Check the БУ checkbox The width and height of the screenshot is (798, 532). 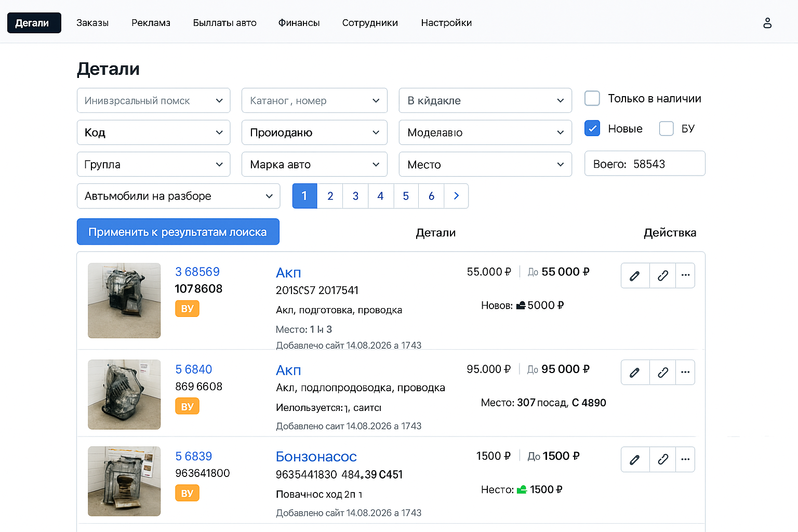pyautogui.click(x=666, y=128)
